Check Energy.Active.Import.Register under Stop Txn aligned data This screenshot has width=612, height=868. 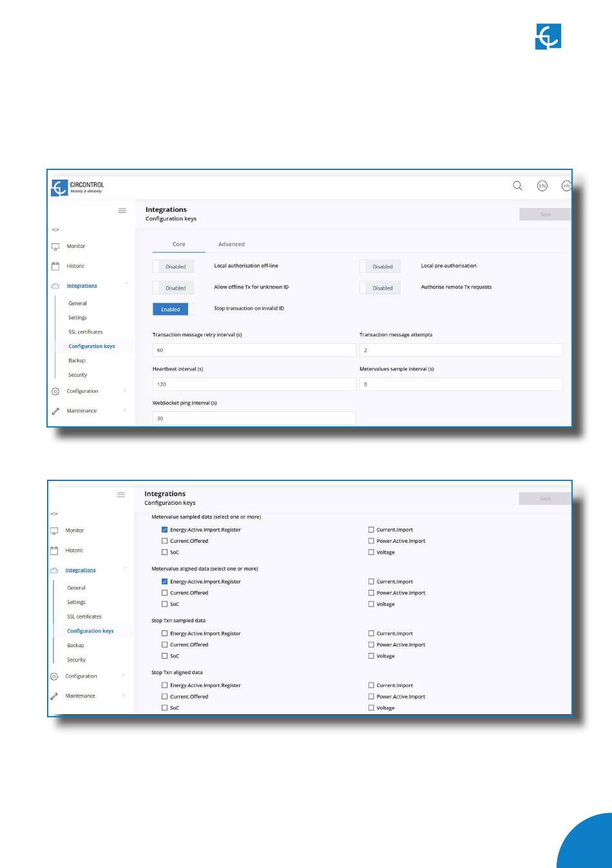[x=164, y=685]
